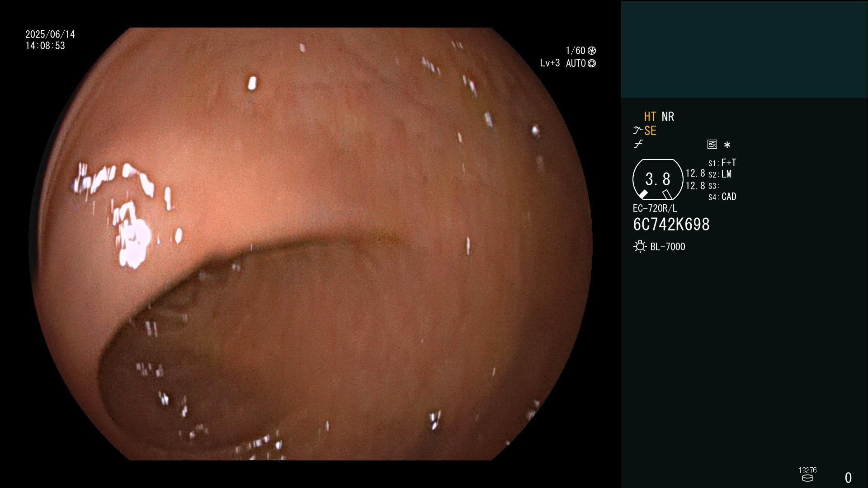Select the serial number 6C742K698
The image size is (868, 488).
coord(671,225)
